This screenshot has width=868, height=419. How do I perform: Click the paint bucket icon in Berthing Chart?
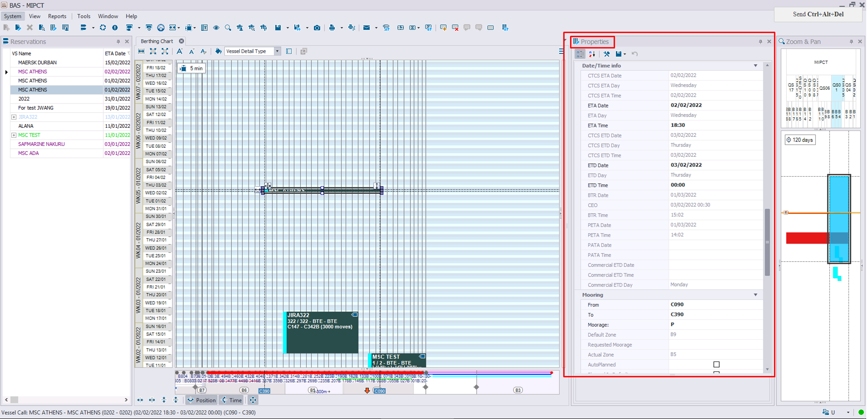(x=218, y=51)
